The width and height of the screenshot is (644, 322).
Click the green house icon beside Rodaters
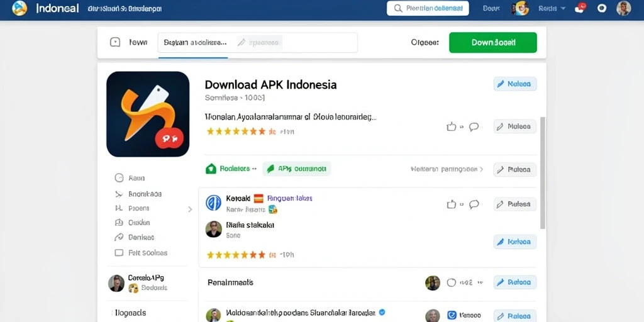point(211,169)
